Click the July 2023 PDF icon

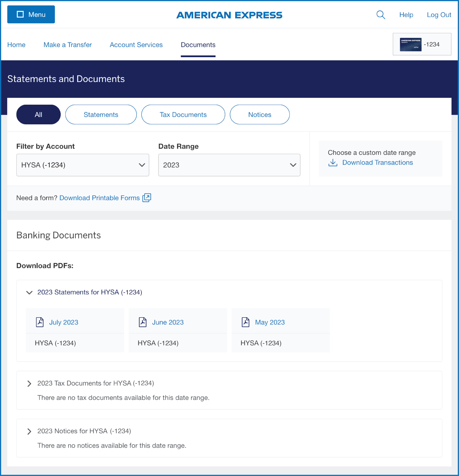(40, 322)
